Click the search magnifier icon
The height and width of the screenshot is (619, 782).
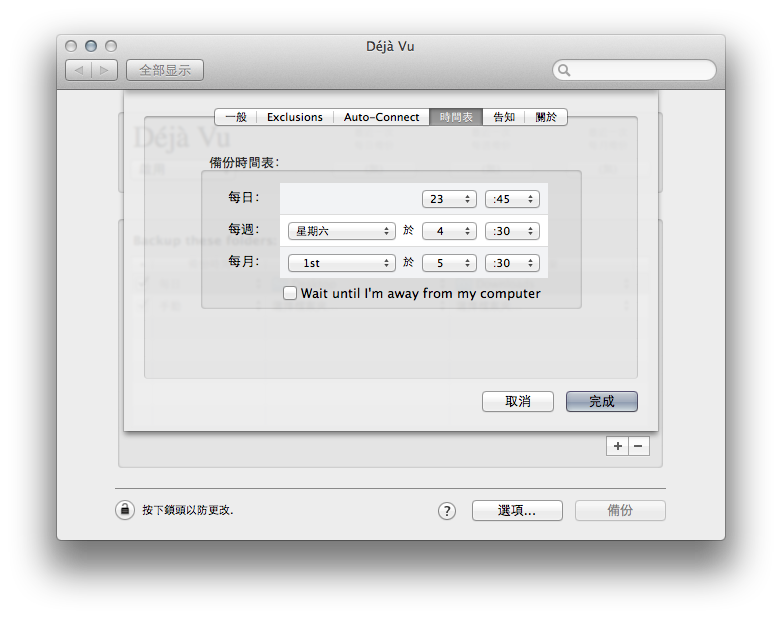pyautogui.click(x=564, y=70)
